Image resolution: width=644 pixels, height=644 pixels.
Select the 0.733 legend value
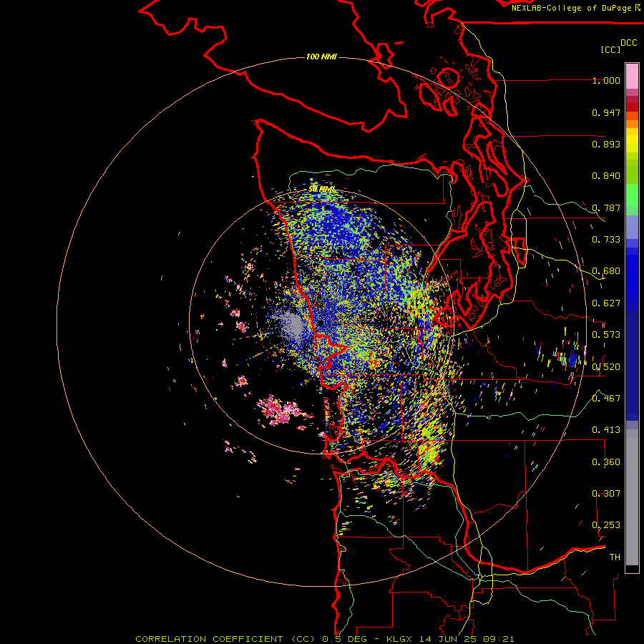click(606, 240)
